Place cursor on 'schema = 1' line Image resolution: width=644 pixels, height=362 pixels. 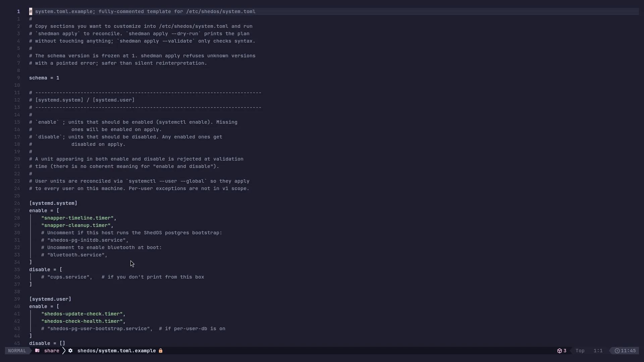click(x=44, y=78)
